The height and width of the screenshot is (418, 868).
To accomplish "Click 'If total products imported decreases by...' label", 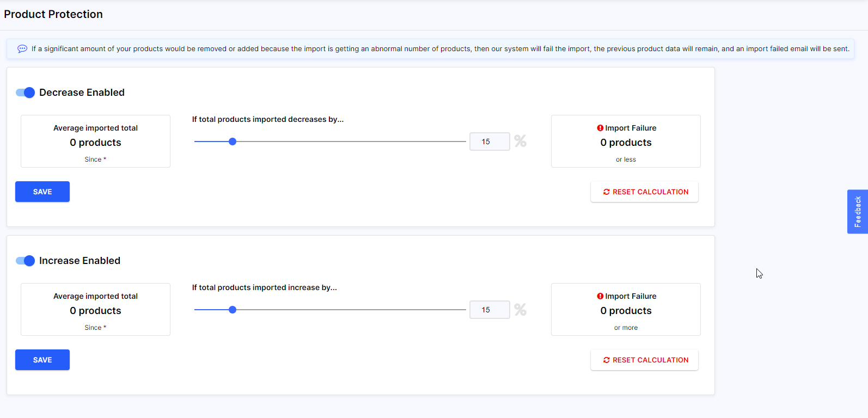I will point(268,119).
